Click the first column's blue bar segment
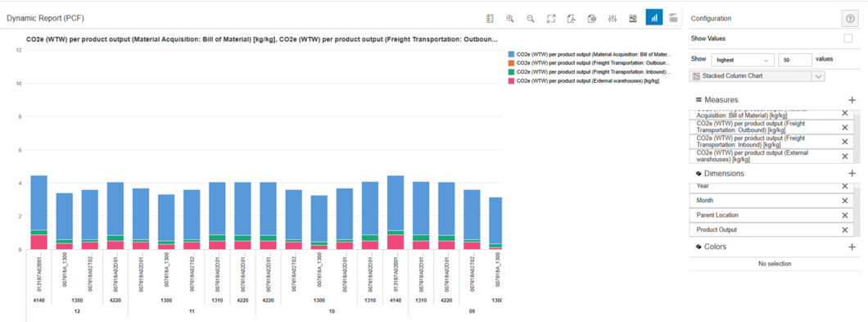Image resolution: width=868 pixels, height=322 pixels. (38, 202)
